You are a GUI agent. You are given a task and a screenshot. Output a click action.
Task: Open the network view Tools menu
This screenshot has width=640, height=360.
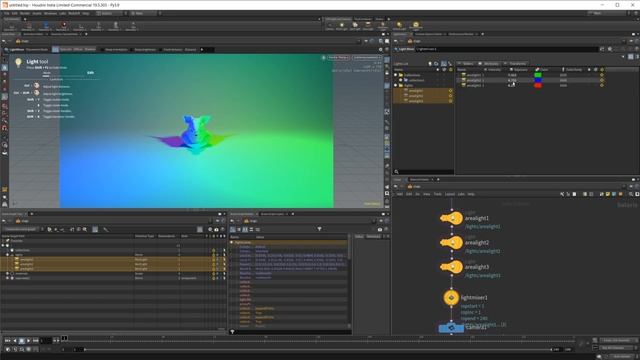(x=438, y=194)
